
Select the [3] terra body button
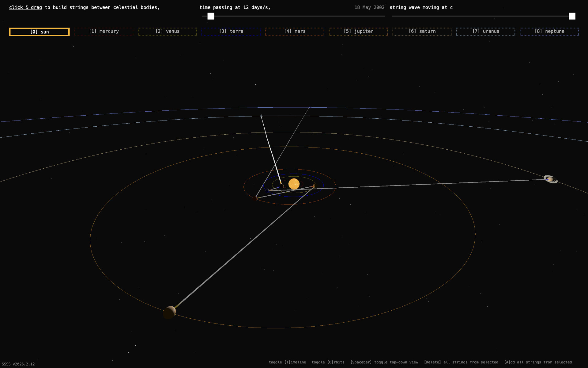click(x=231, y=32)
